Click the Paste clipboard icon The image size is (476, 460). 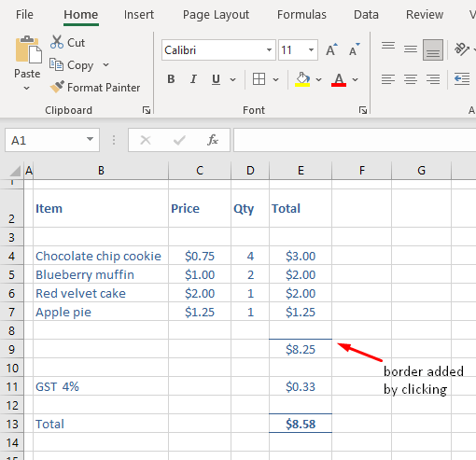point(28,49)
